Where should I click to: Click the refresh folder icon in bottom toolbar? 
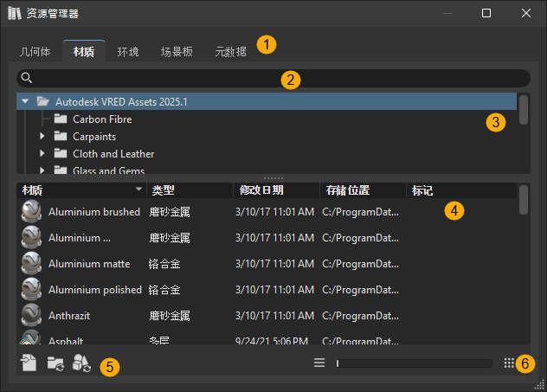coord(55,363)
